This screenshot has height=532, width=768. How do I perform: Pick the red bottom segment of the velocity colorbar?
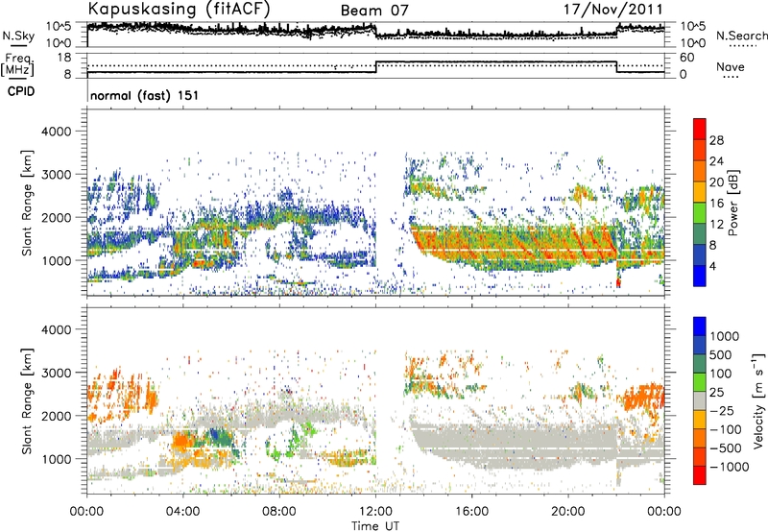(x=700, y=475)
